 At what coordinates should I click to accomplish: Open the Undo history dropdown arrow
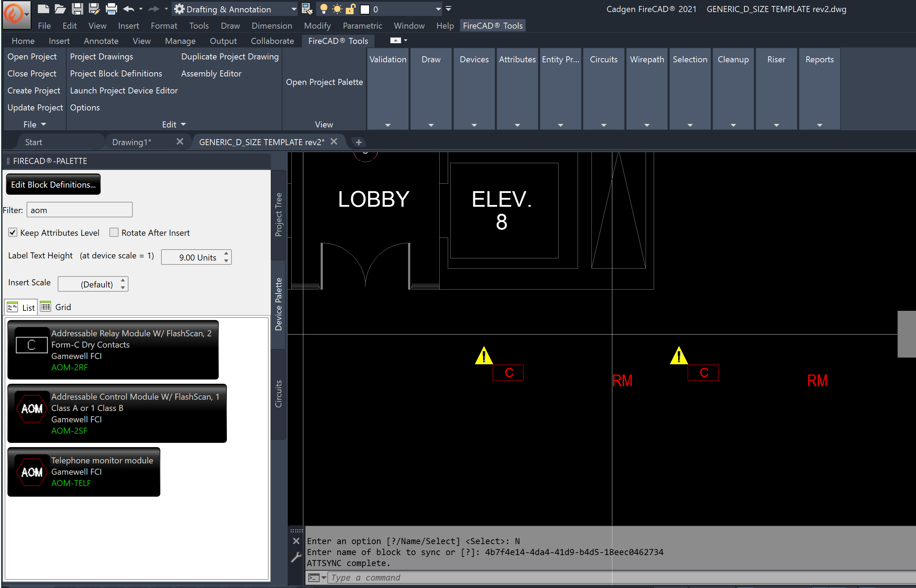tap(141, 9)
